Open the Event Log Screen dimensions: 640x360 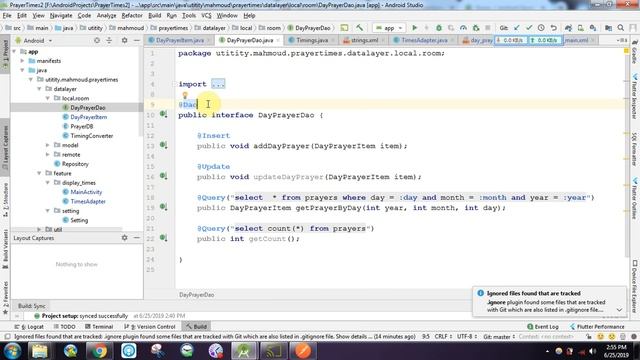tap(542, 327)
